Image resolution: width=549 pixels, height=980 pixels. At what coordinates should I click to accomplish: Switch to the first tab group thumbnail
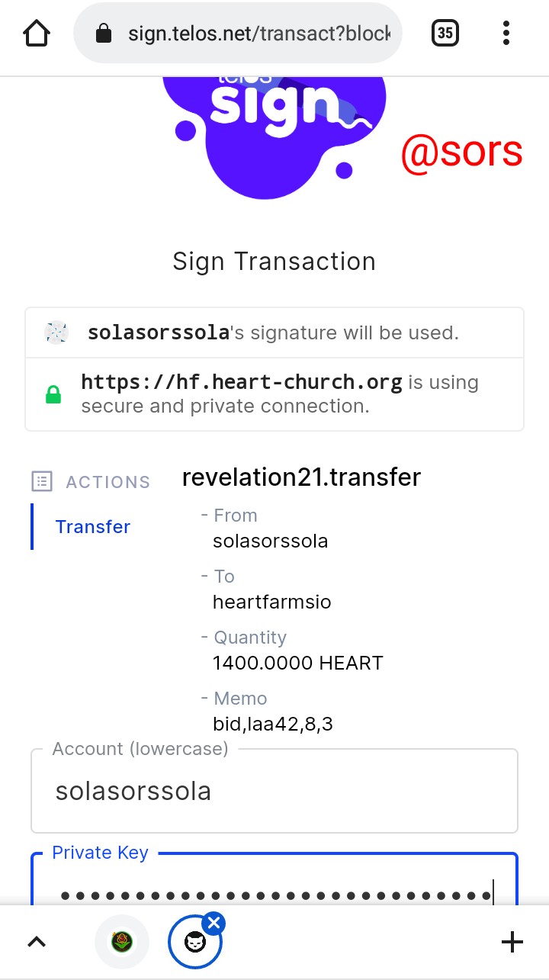[x=122, y=943]
